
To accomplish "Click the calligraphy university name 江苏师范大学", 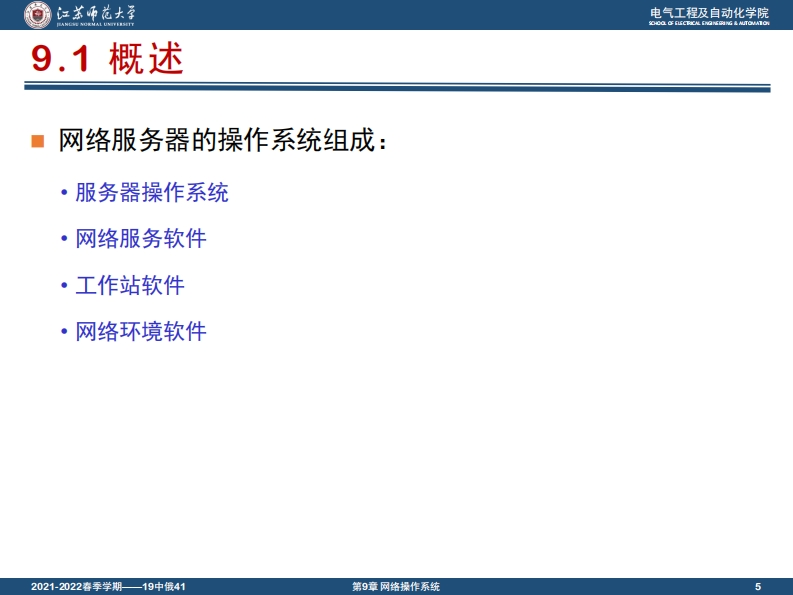I will [x=93, y=12].
